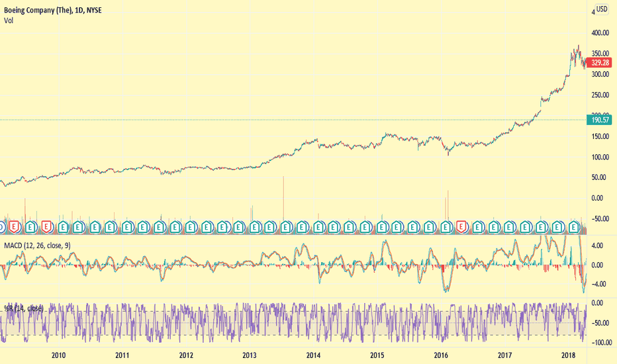Click the 150.00 price axis value
Viewport: 617px width, 364px height.
click(600, 136)
